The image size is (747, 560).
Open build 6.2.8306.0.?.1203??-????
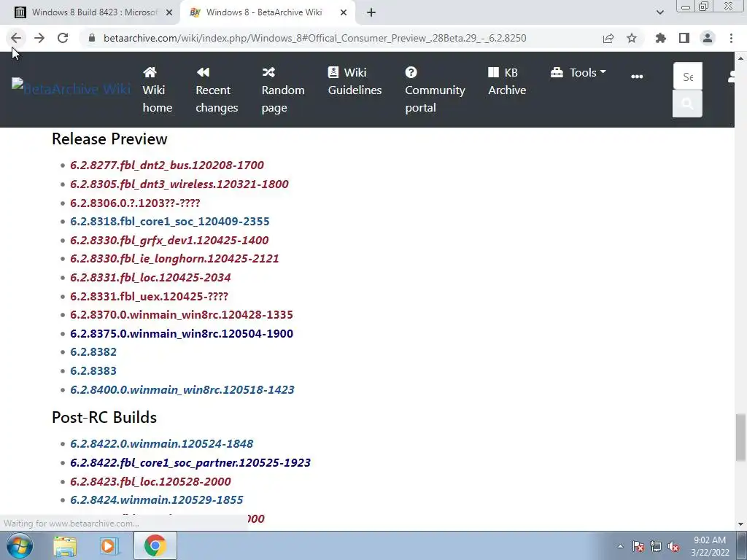pyautogui.click(x=135, y=203)
